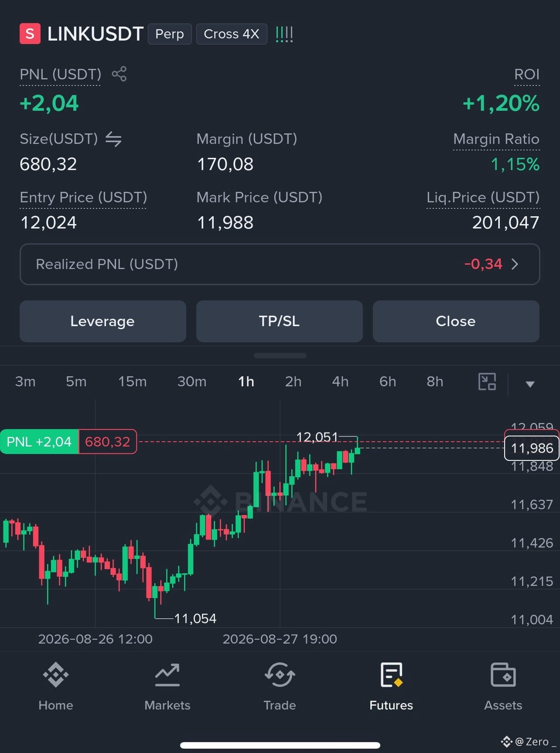Tap the 170,08 margin value
Viewport: 560px width, 753px height.
point(225,164)
